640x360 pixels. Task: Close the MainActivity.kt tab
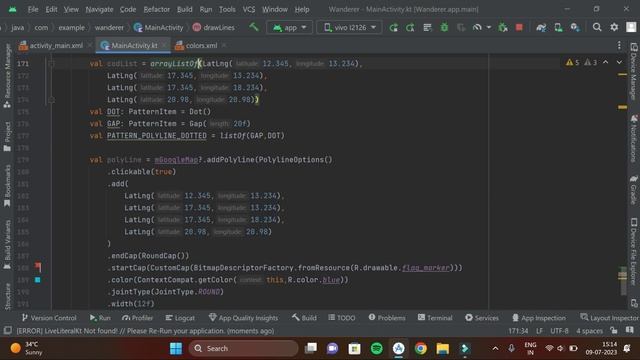164,45
